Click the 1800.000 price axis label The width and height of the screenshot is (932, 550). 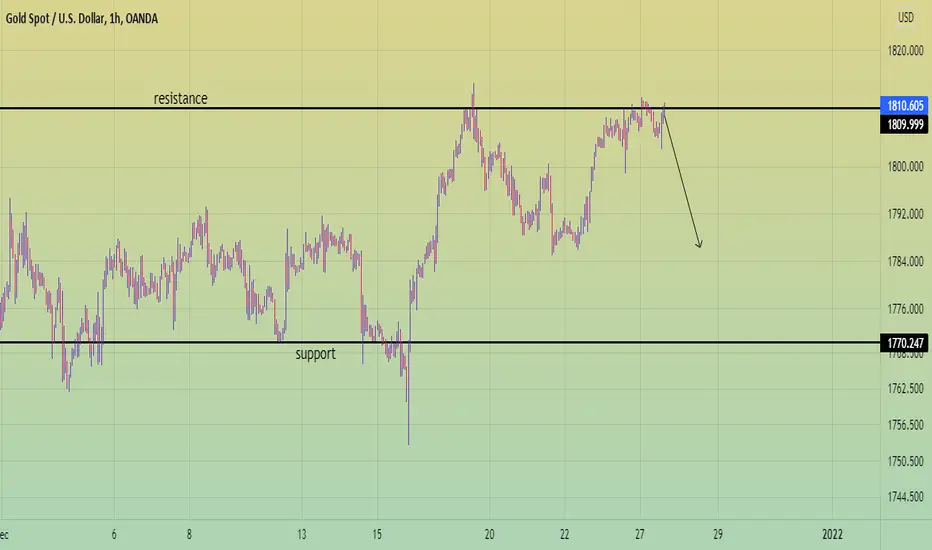click(905, 166)
